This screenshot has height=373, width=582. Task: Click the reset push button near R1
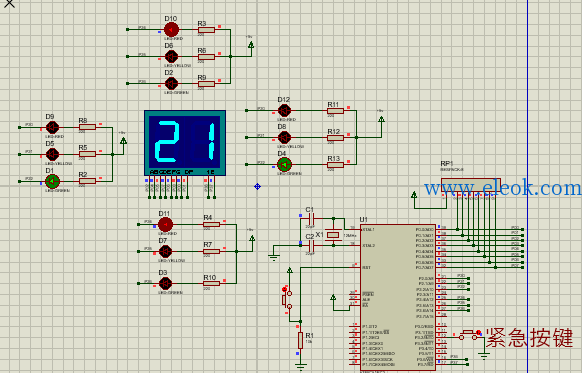point(287,300)
